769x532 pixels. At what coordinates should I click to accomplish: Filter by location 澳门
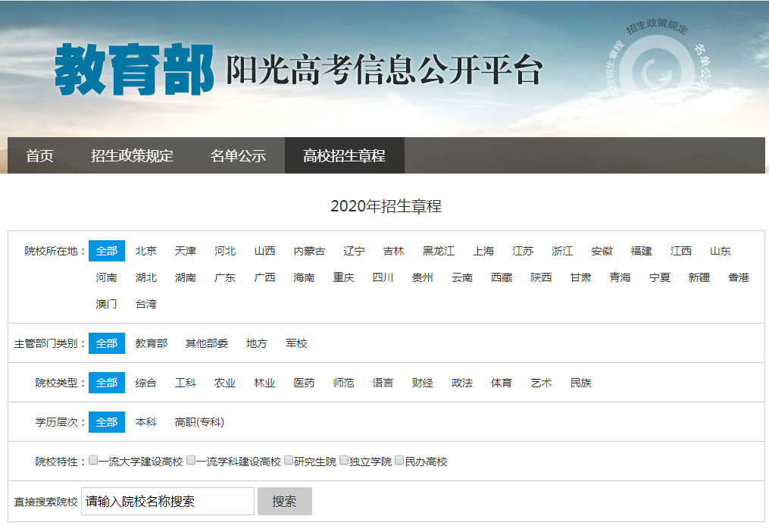tap(107, 304)
